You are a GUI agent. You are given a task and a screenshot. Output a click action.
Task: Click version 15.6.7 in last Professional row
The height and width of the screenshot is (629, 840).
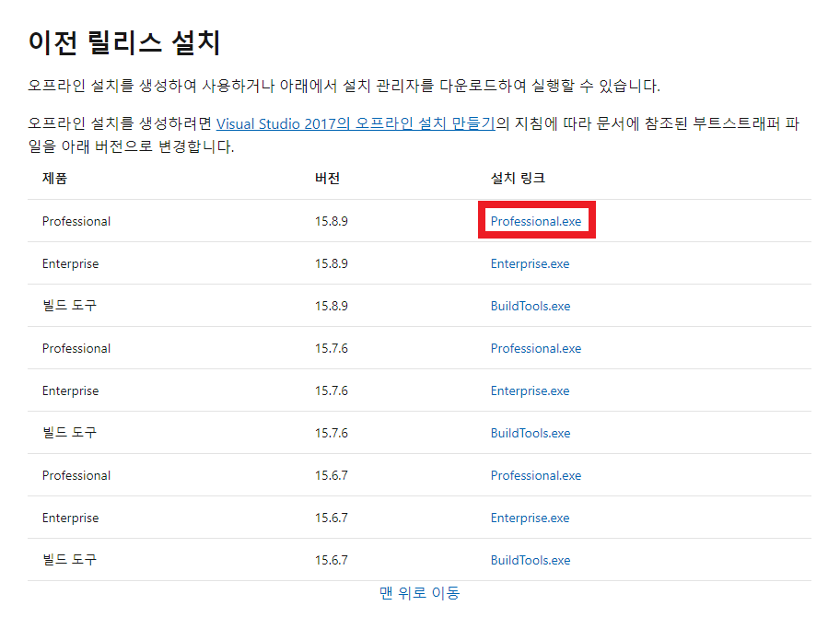click(x=331, y=475)
